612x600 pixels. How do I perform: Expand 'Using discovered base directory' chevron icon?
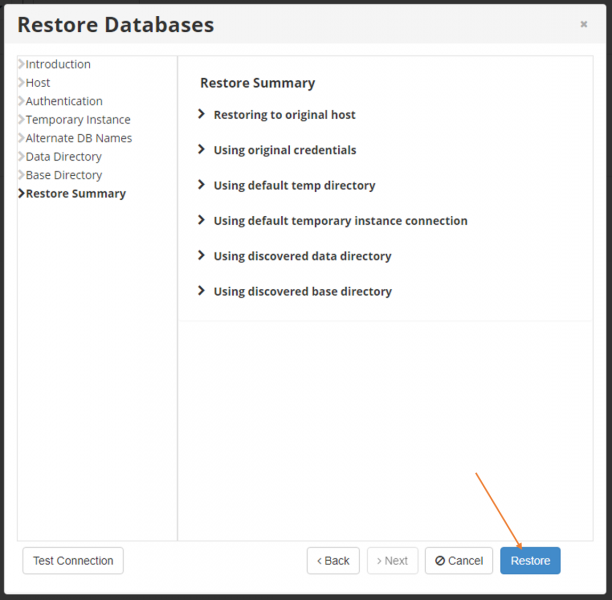(201, 290)
